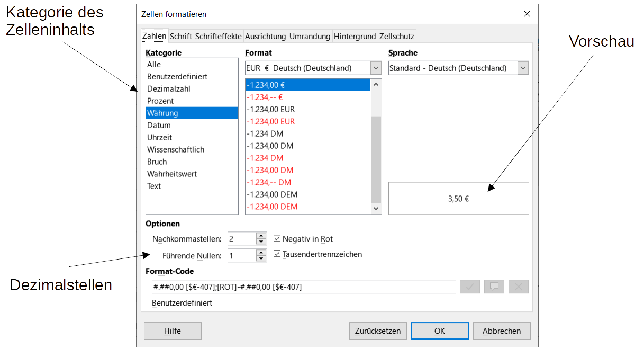
Task: Click the edit comment speech bubble icon
Action: click(x=494, y=287)
